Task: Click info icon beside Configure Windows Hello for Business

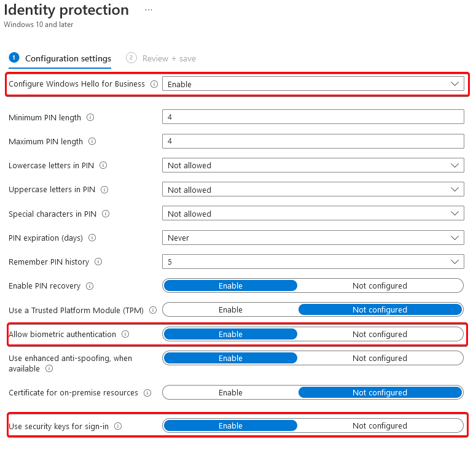Action: pos(154,84)
